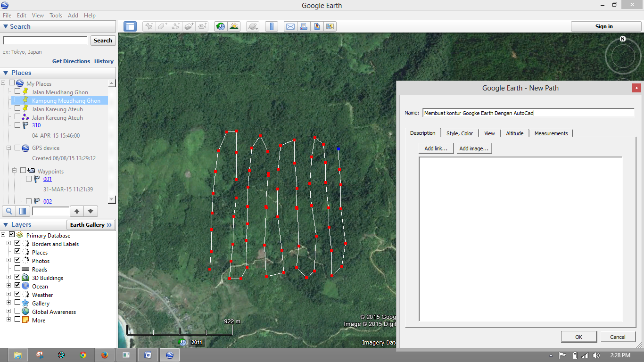Switch to the Measurements tab
The width and height of the screenshot is (644, 362).
coord(551,133)
